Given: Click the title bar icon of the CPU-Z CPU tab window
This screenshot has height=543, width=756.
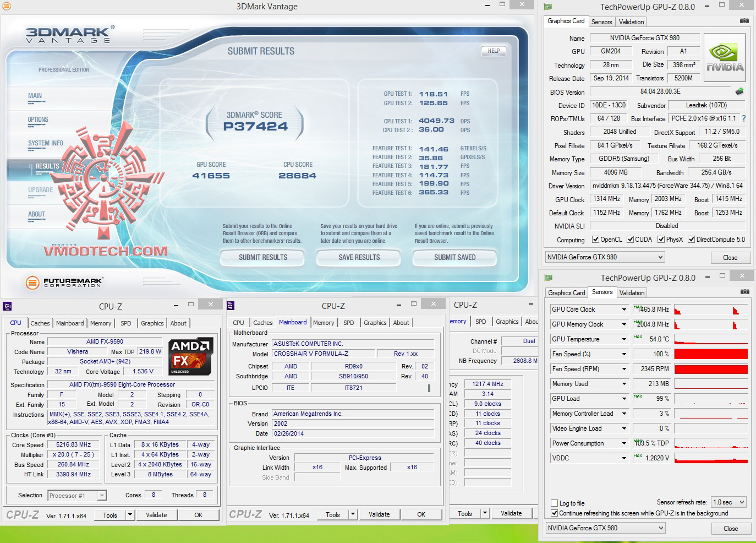Looking at the screenshot, I should 7,306.
